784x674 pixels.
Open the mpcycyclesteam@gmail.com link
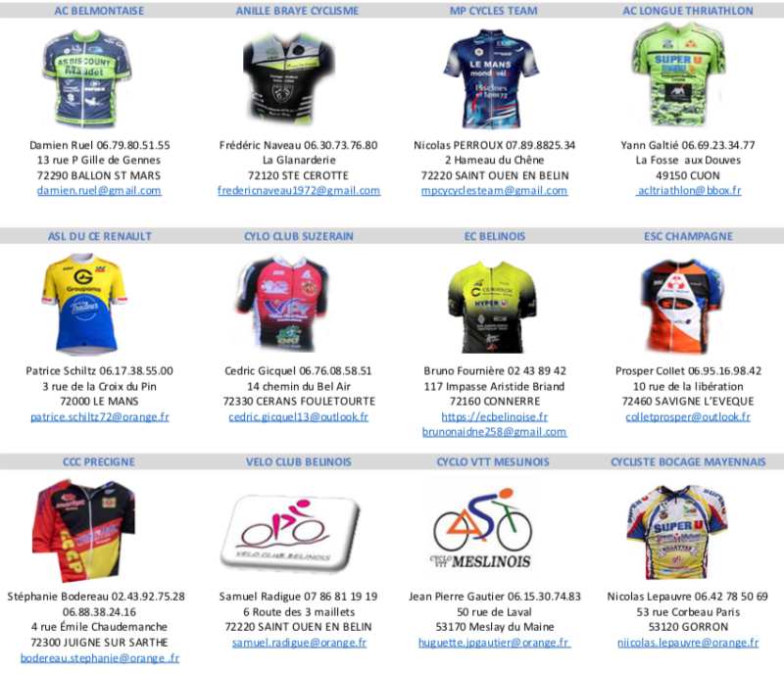click(x=494, y=190)
